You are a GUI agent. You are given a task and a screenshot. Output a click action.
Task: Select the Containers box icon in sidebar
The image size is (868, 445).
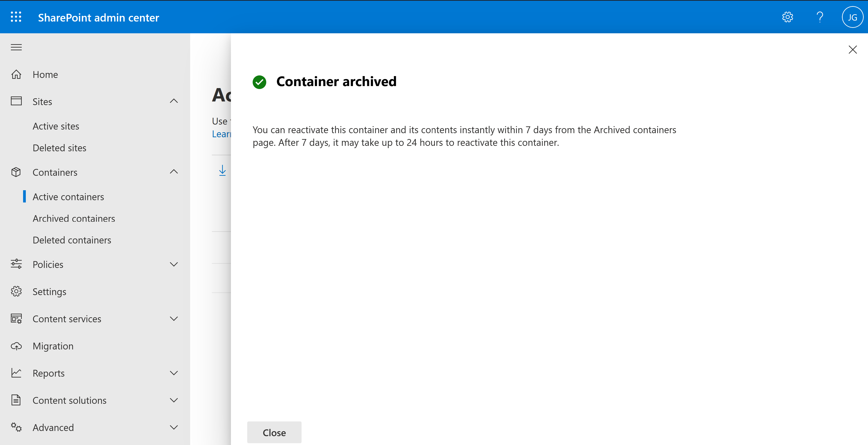[x=16, y=172]
